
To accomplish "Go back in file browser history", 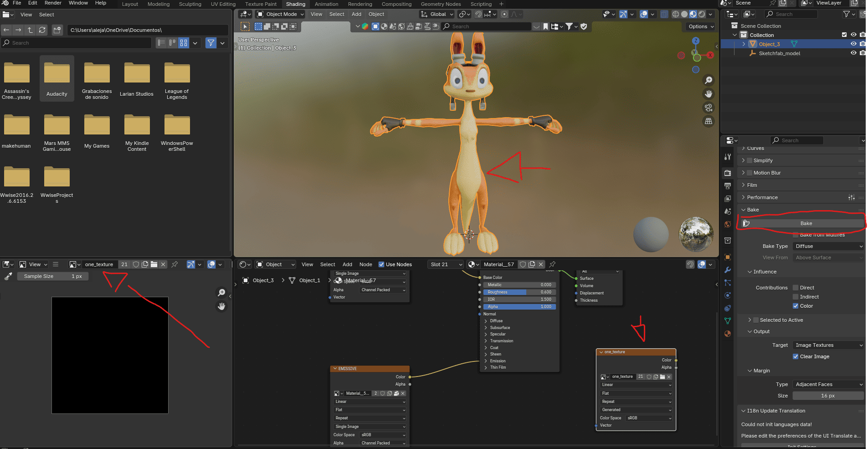I will coord(6,30).
